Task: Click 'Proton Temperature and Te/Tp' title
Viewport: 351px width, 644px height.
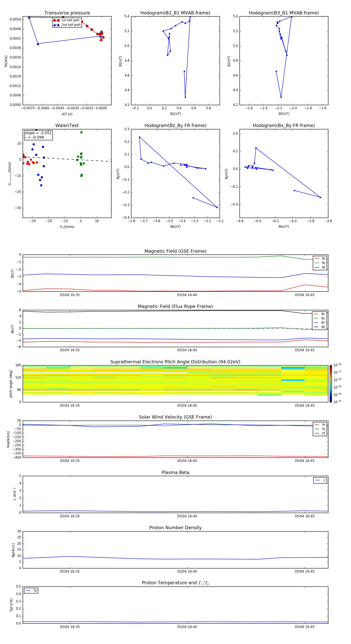Action: 175,583
